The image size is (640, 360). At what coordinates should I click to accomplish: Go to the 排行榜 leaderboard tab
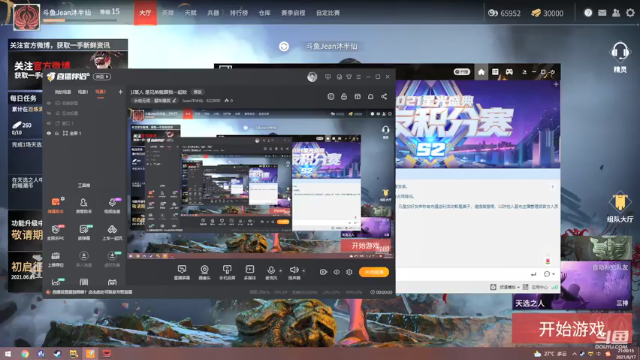point(239,13)
